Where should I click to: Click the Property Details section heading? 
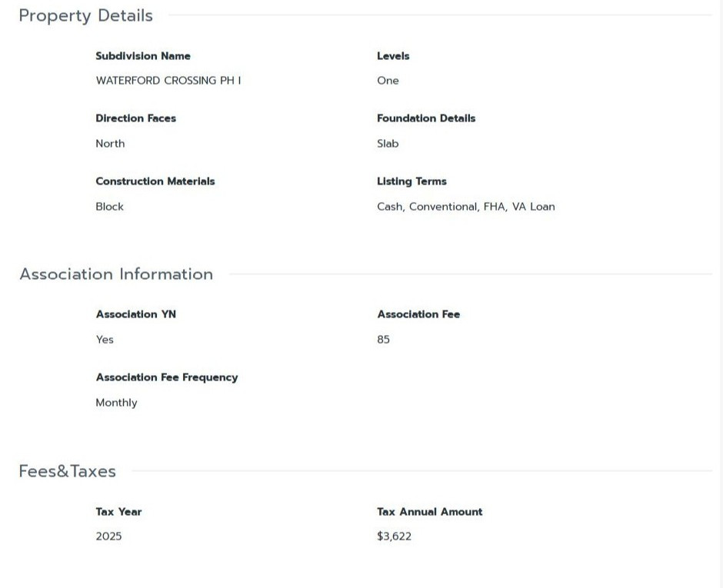pos(86,15)
